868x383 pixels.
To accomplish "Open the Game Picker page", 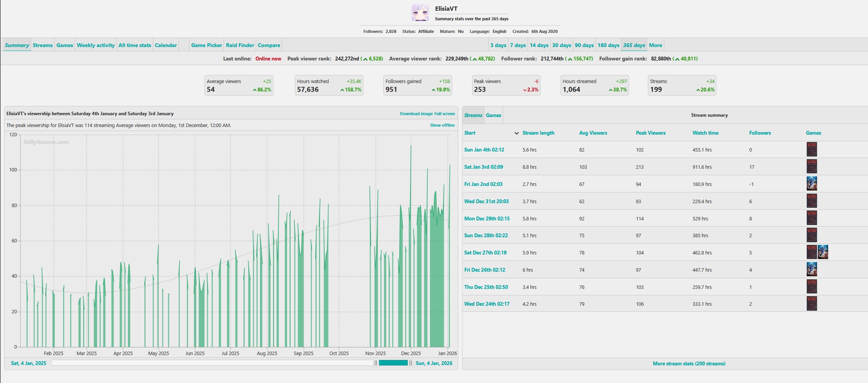I will 206,45.
